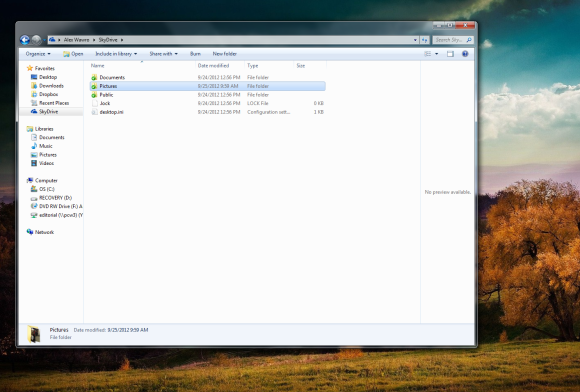Click Burn in the command bar
This screenshot has width=580, height=392.
195,54
